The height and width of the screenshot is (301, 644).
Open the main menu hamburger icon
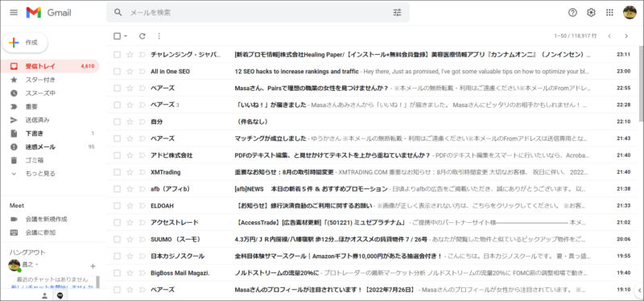[14, 12]
